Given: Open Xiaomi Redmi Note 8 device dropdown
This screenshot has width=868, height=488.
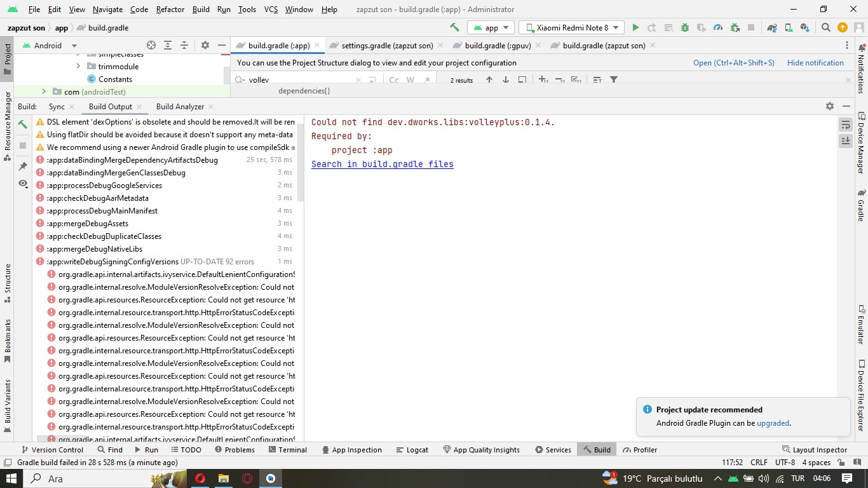Looking at the screenshot, I should (x=571, y=27).
